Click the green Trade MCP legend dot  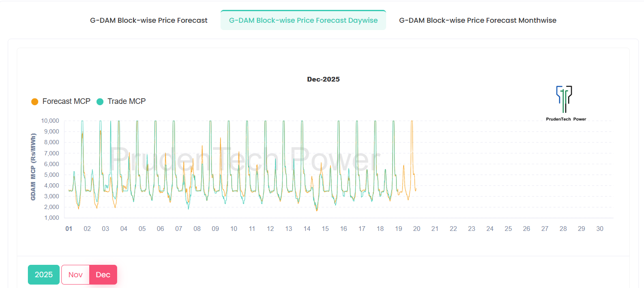pos(100,101)
